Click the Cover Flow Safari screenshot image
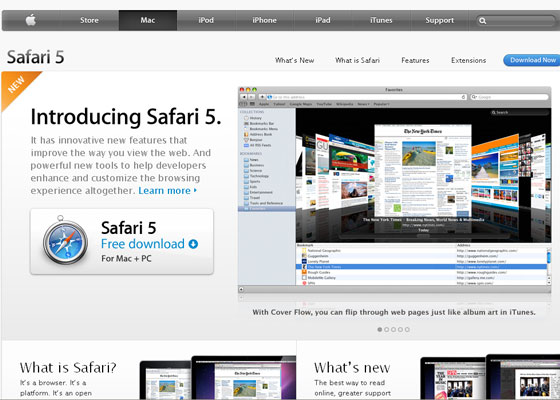560x400 pixels. 394,189
